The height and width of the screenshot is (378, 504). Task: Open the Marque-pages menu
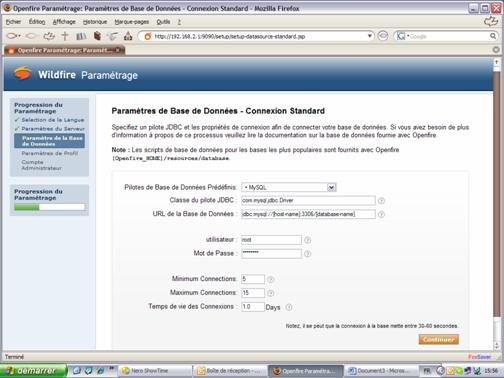(132, 22)
